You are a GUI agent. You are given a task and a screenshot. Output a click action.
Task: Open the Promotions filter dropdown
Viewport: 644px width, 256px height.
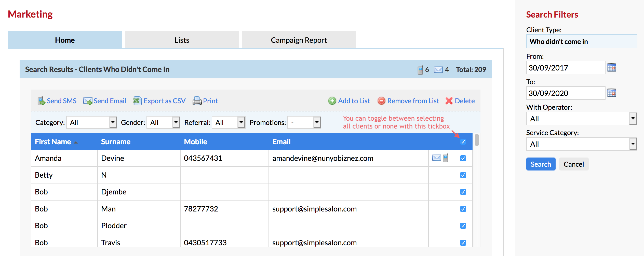tap(304, 122)
